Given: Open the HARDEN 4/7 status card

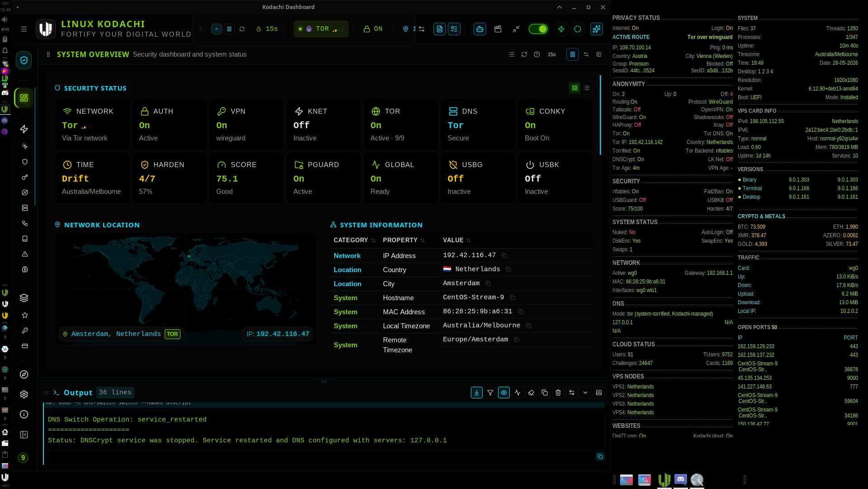Looking at the screenshot, I should click(170, 178).
